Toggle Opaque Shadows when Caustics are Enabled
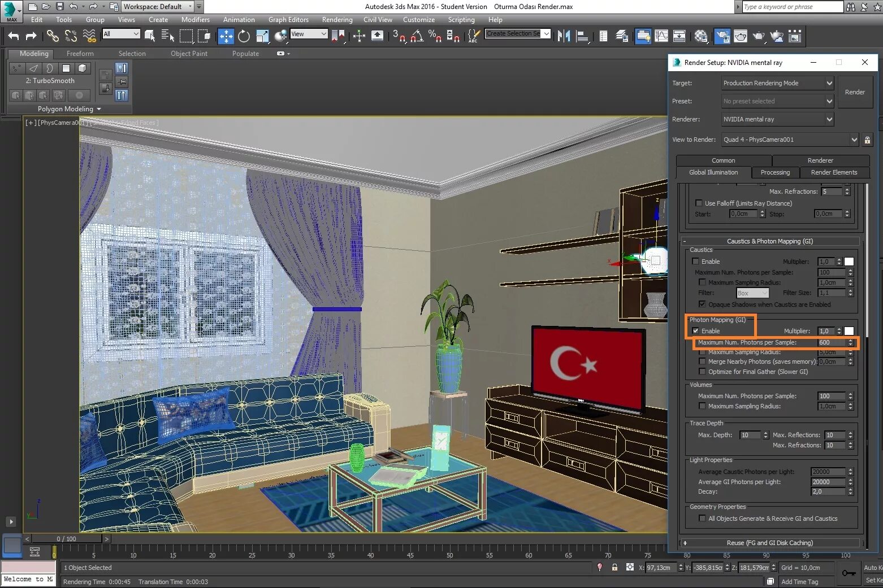Screen dimensions: 883x588 point(702,304)
